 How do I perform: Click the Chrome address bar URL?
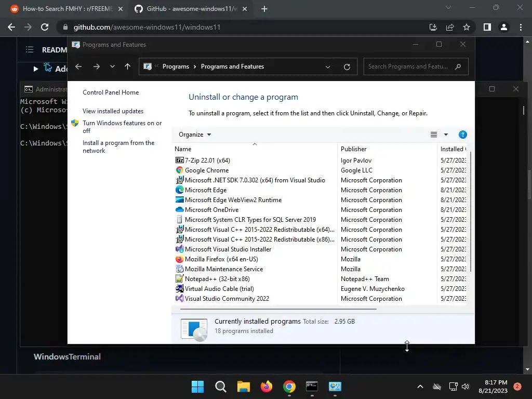tap(147, 27)
